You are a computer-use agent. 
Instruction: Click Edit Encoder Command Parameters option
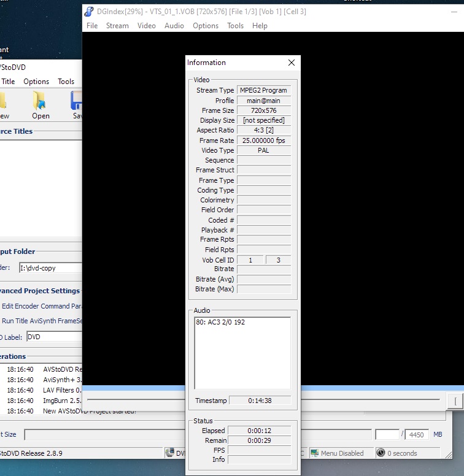[x=42, y=306]
